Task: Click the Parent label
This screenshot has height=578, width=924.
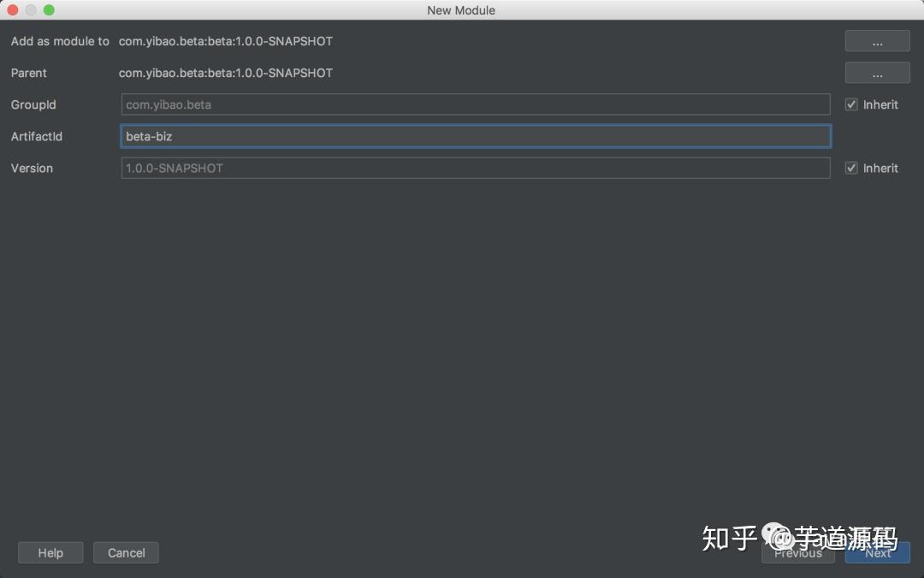Action: click(x=28, y=73)
